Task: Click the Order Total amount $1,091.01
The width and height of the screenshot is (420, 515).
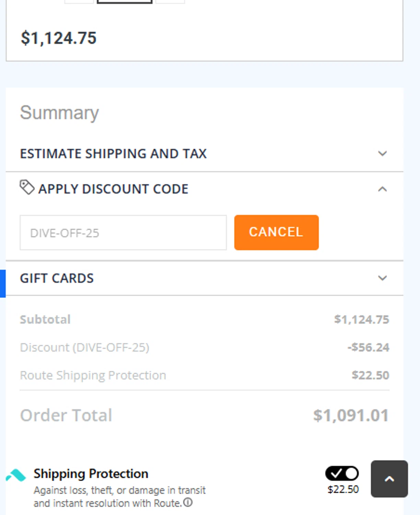Action: click(x=351, y=415)
